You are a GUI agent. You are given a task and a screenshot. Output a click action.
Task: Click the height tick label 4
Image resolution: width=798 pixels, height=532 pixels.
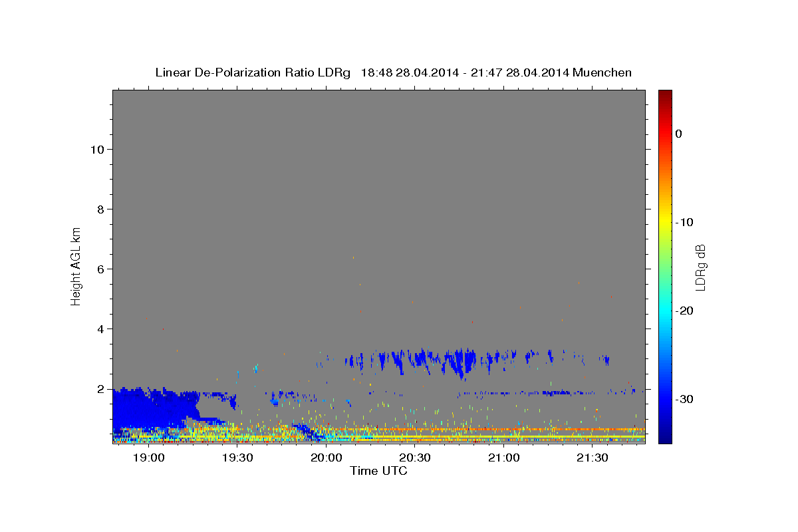(x=100, y=329)
